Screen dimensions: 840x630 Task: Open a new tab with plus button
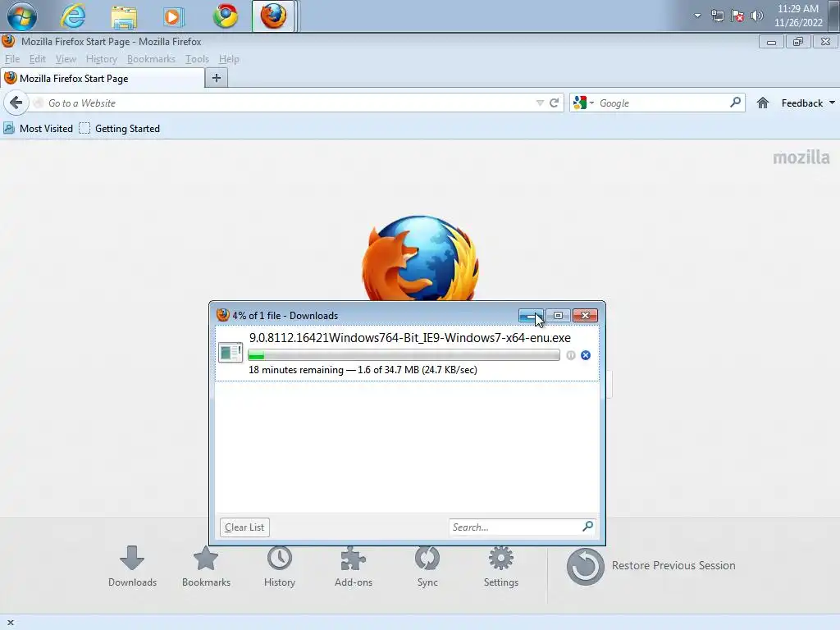pos(217,78)
